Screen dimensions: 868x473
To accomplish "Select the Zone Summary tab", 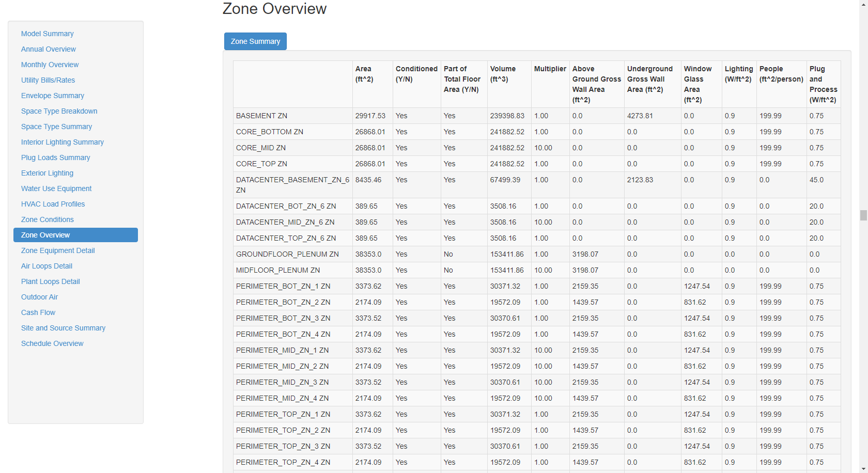I will pyautogui.click(x=255, y=41).
